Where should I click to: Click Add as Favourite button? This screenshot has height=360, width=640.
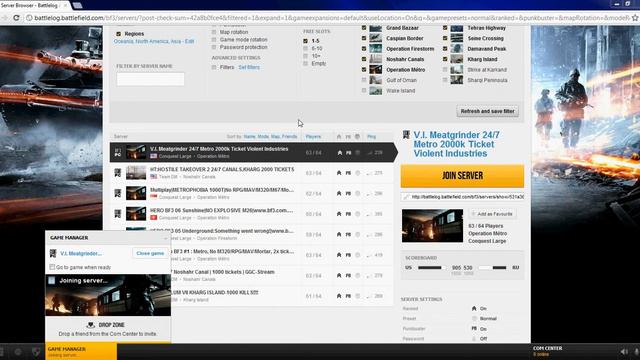click(x=492, y=214)
